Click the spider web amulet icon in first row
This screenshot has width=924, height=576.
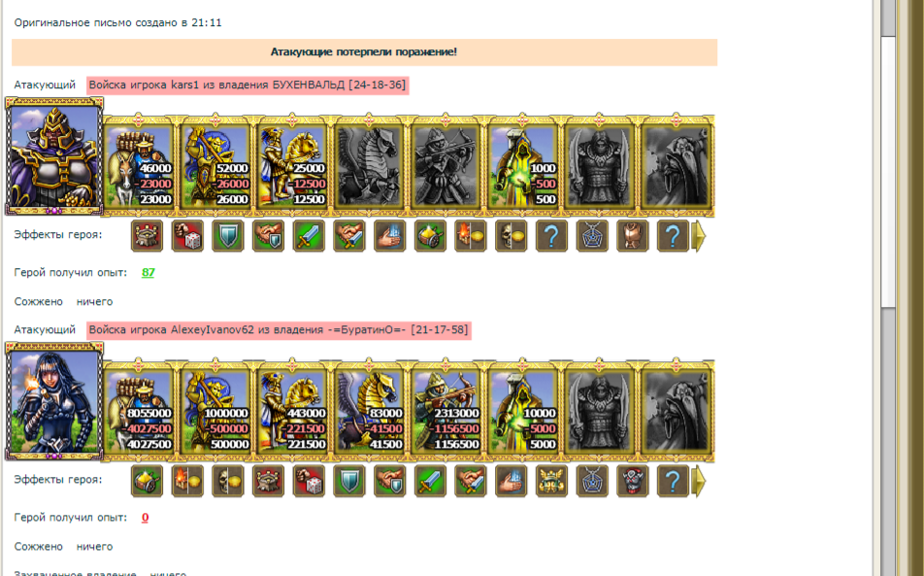(x=592, y=236)
